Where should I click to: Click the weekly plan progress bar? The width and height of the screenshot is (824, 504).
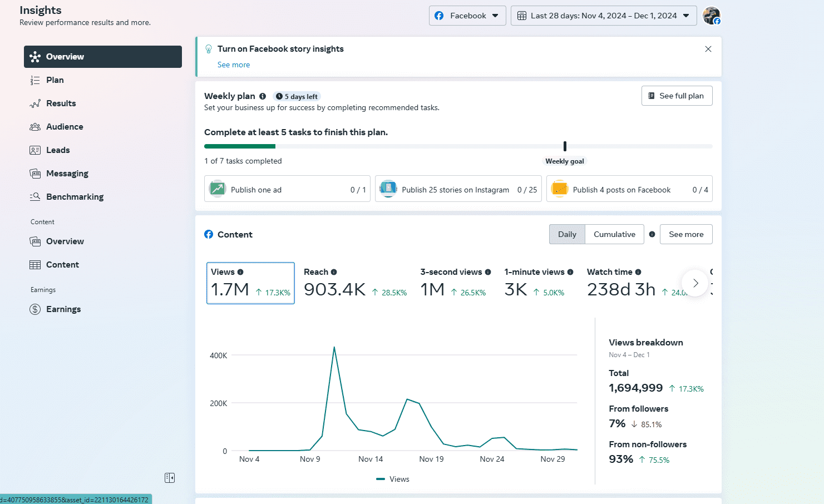click(458, 146)
